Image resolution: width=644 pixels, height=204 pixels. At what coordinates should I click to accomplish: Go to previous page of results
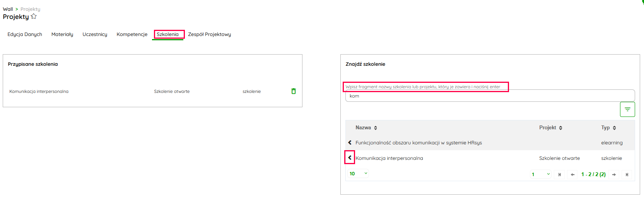click(x=572, y=175)
